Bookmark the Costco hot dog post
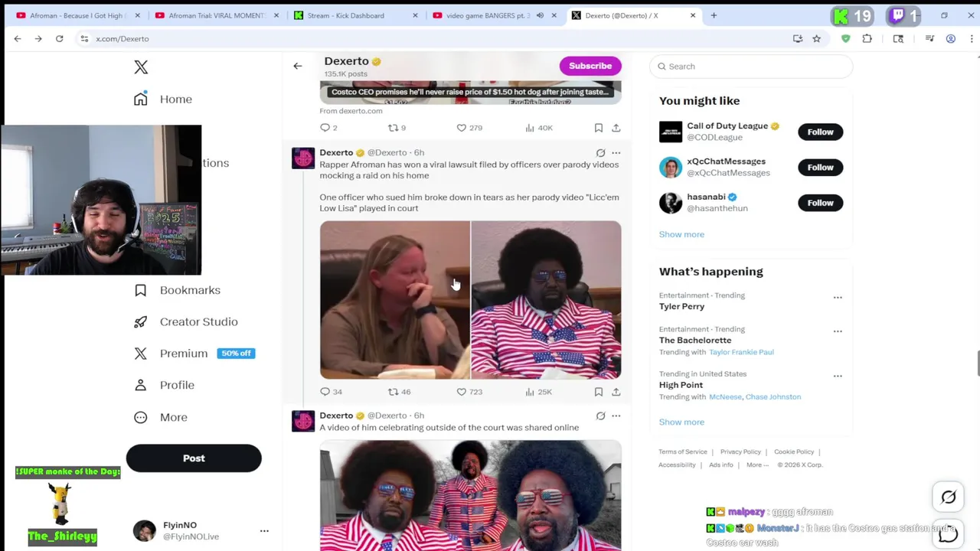 pyautogui.click(x=599, y=128)
